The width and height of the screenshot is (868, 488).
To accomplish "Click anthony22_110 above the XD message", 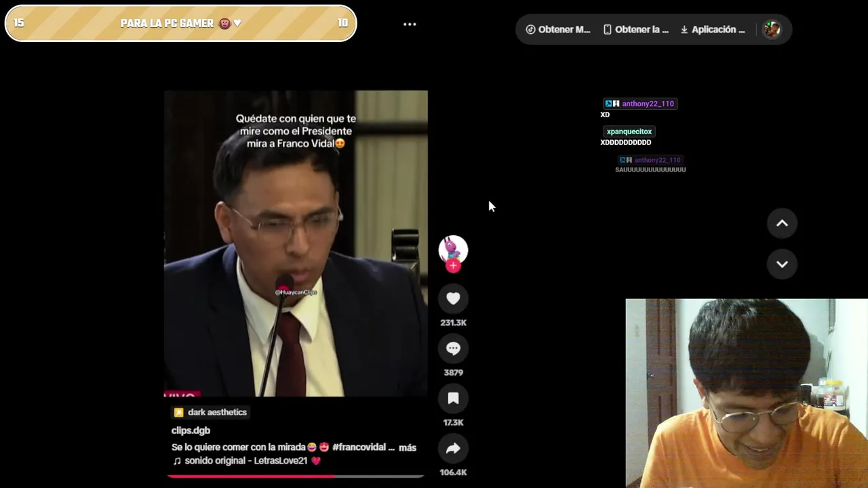I will (648, 104).
